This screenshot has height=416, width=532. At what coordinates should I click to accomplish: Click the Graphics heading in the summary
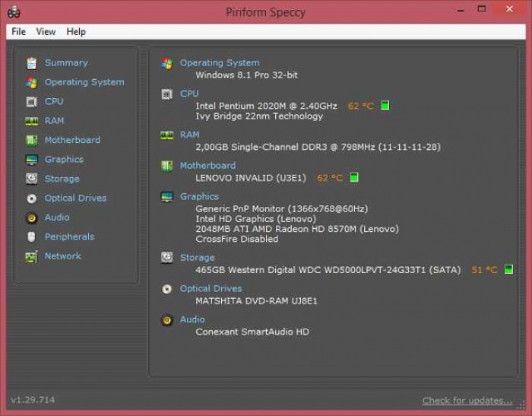[x=199, y=197]
